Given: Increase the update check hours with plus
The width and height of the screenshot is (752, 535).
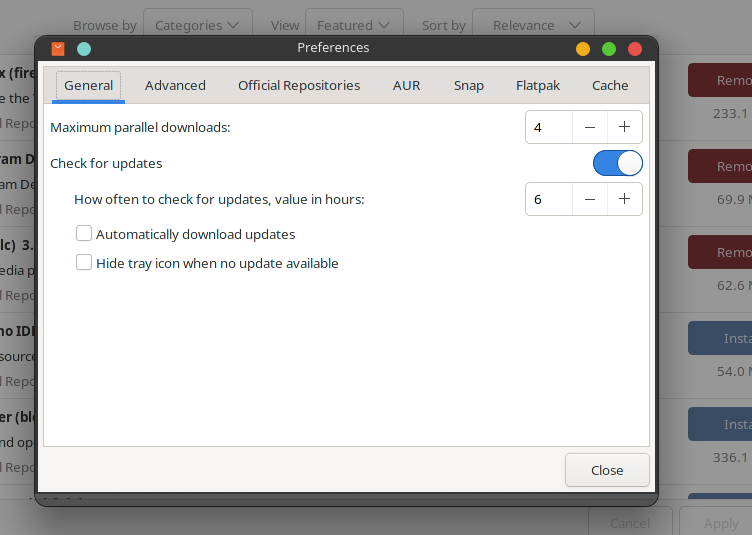Looking at the screenshot, I should pyautogui.click(x=624, y=199).
